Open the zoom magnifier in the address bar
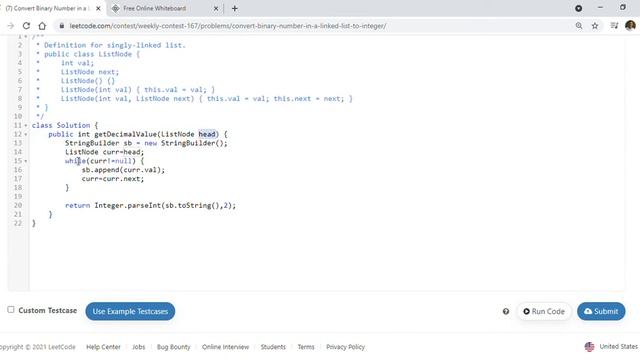640x360 pixels. click(579, 26)
